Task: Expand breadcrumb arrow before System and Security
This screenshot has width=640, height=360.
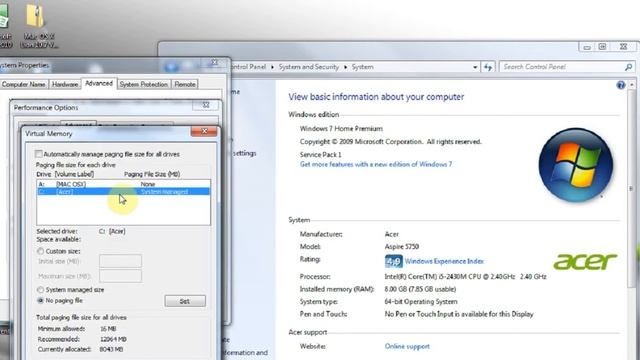Action: [x=272, y=67]
